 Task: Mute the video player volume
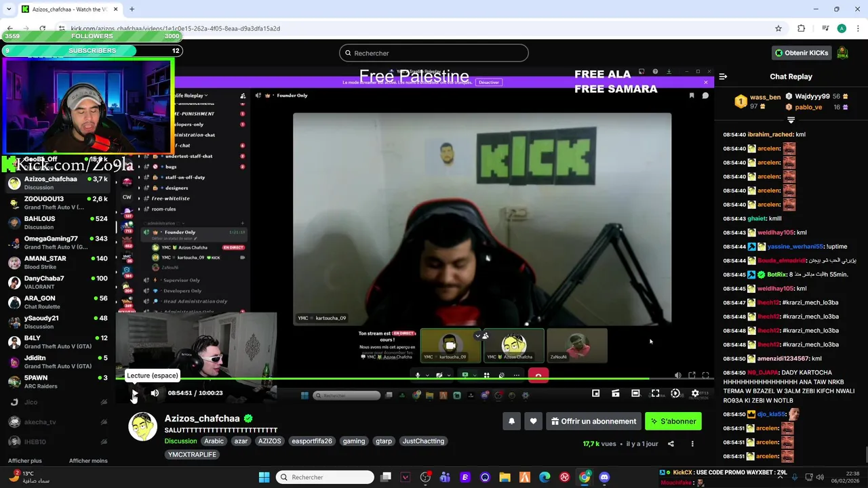tap(155, 393)
